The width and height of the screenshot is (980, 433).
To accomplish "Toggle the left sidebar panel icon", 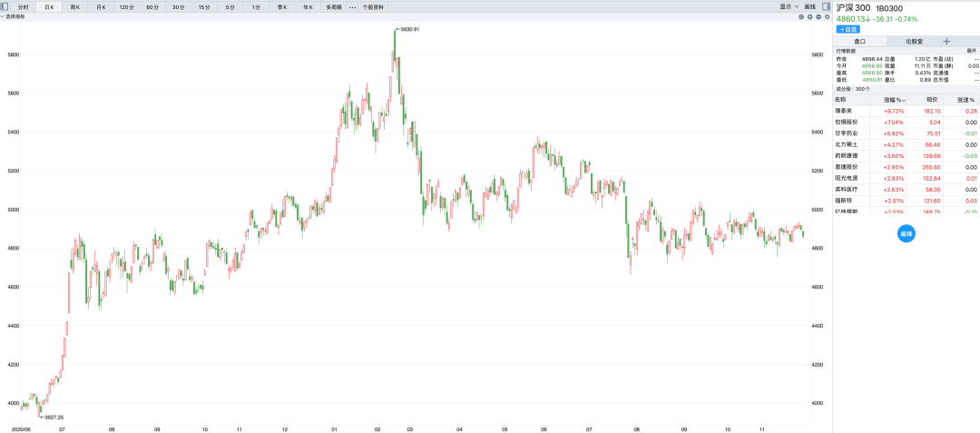I will click(x=5, y=7).
